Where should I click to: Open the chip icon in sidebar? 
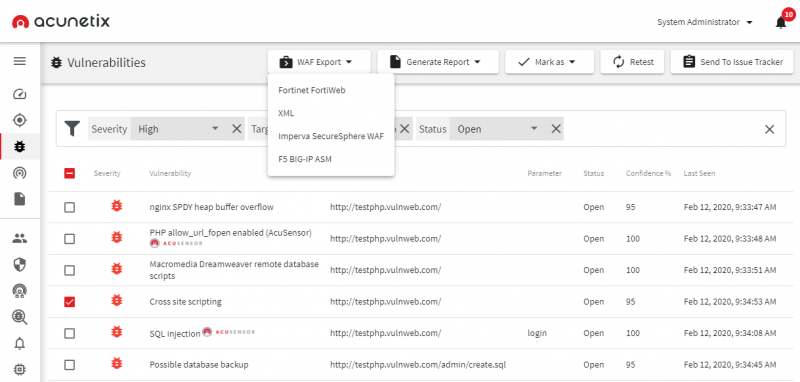(19, 369)
